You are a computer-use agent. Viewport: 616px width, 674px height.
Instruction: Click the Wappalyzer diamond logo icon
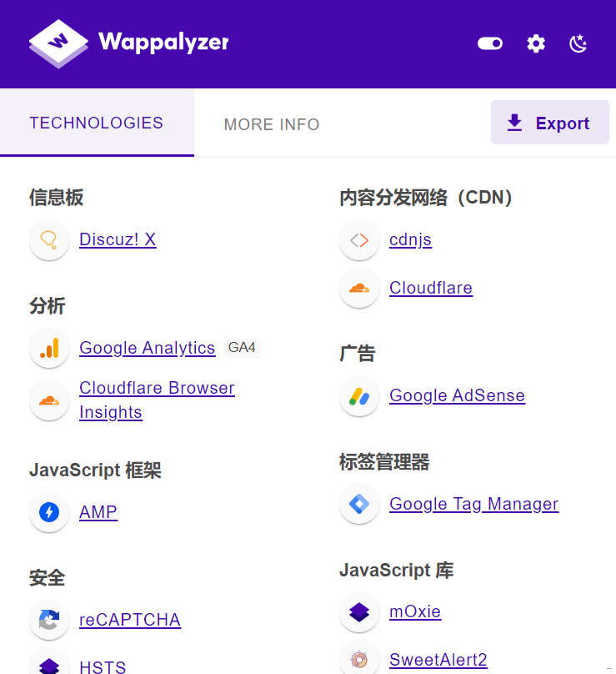[x=58, y=43]
